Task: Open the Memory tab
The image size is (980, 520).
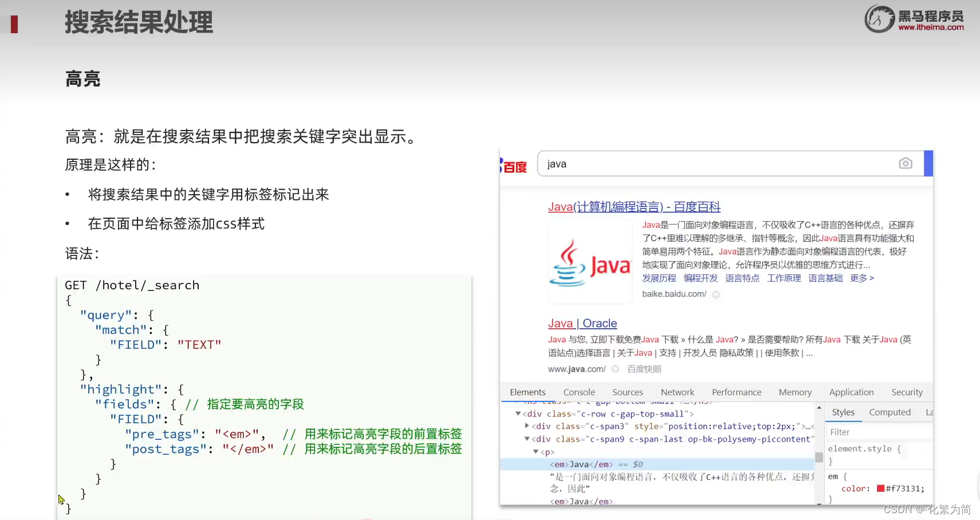Action: pos(795,392)
